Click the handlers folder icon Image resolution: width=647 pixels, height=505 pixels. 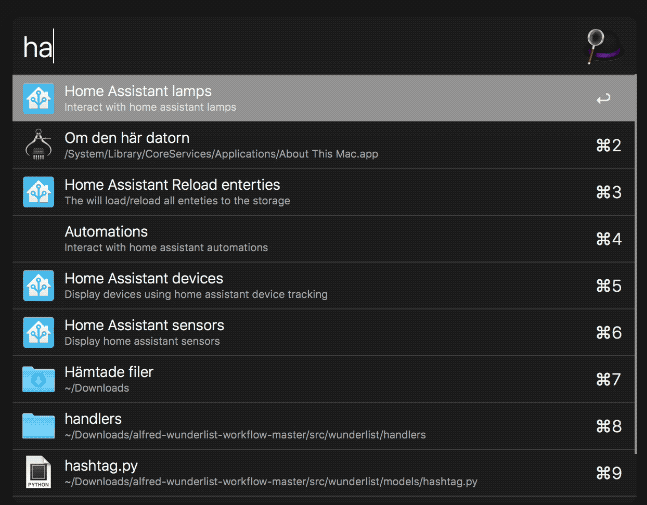pos(39,426)
